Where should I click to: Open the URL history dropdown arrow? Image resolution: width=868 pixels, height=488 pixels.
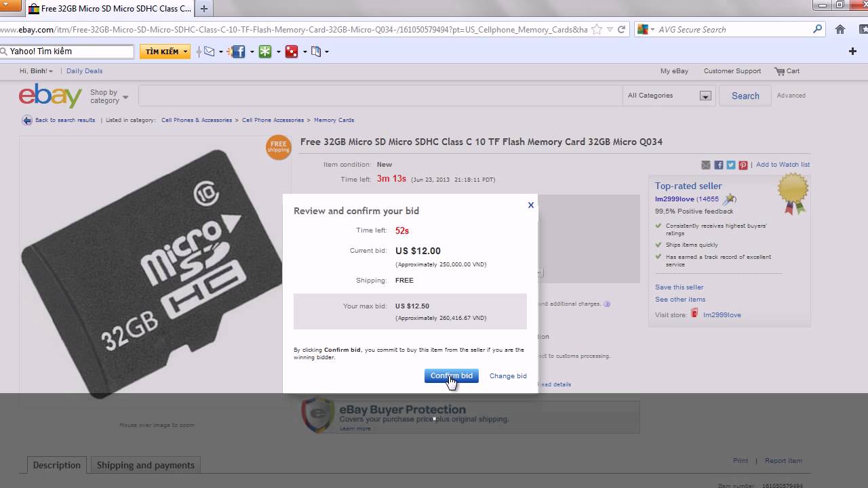pyautogui.click(x=610, y=30)
